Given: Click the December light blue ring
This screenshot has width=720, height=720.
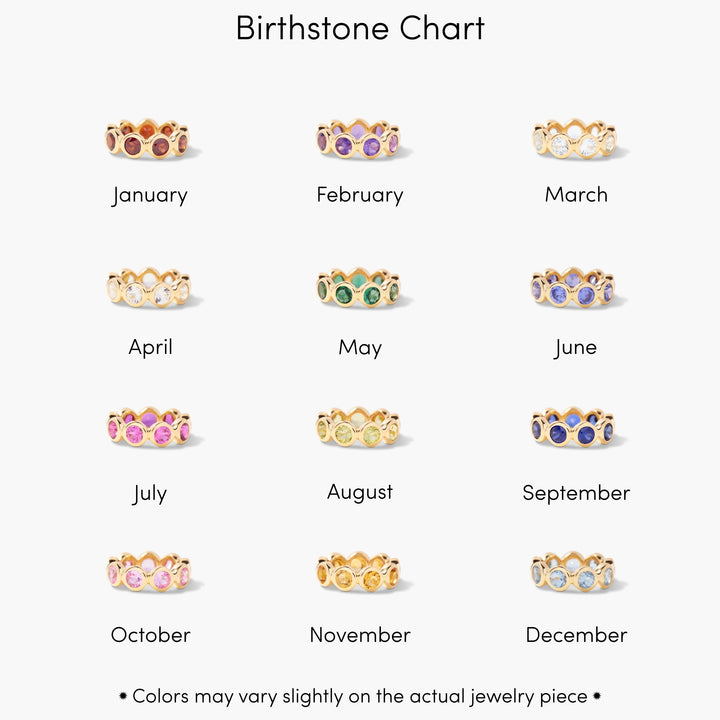Looking at the screenshot, I should [x=575, y=571].
